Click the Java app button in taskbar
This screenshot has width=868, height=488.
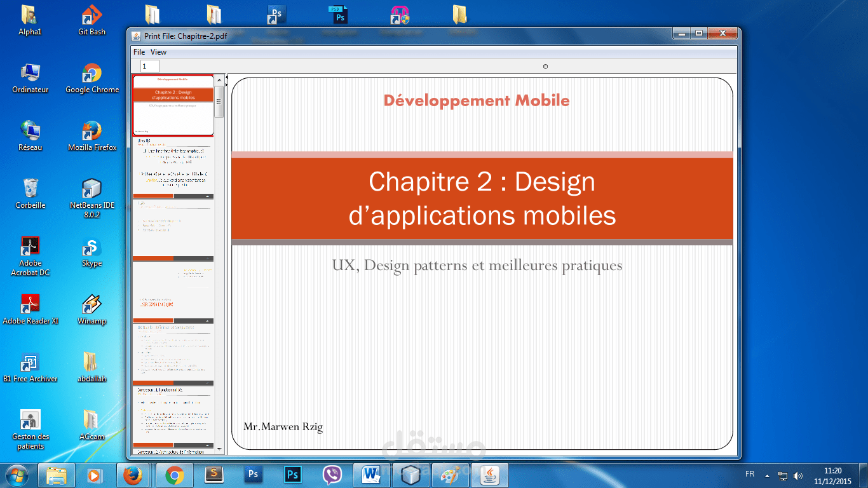click(490, 475)
